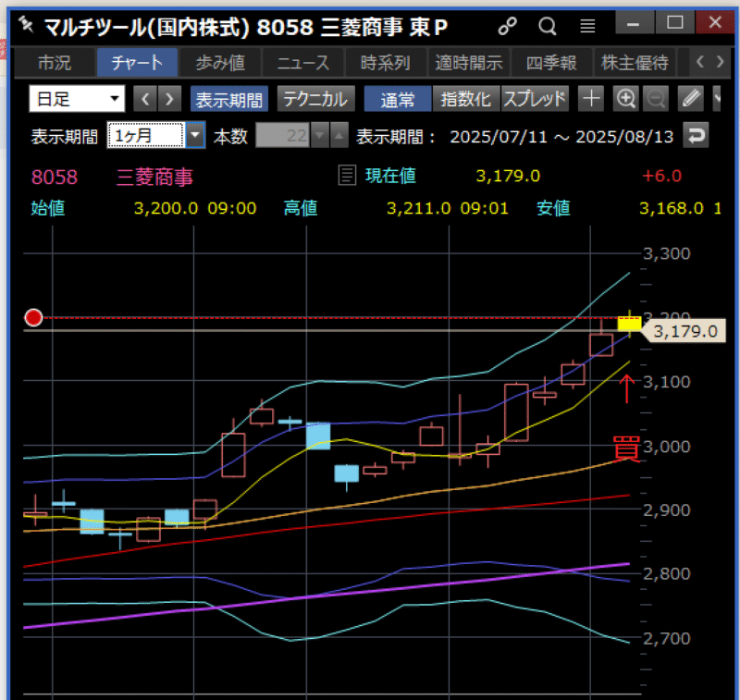The width and height of the screenshot is (740, 700).
Task: Open the document icon beside 現在値
Action: (x=347, y=176)
